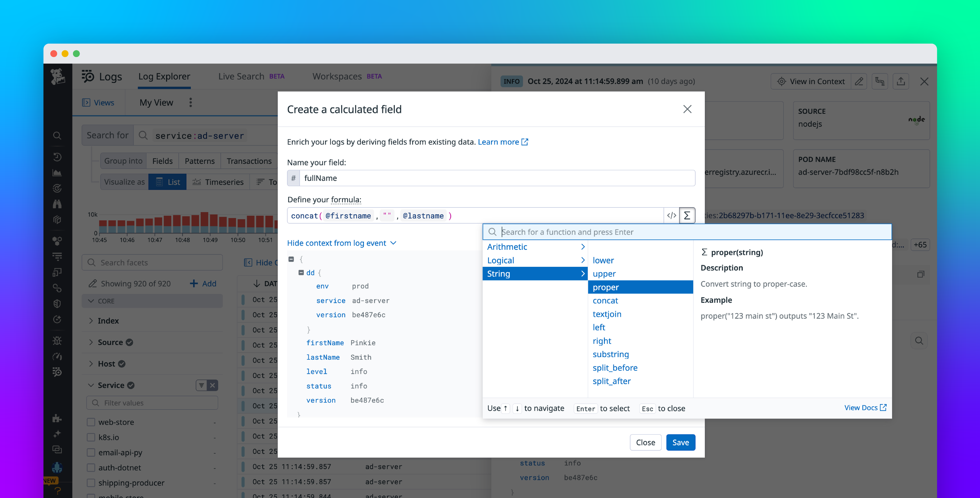Click the edit pencil icon in log header
This screenshot has height=498, width=980.
tap(859, 81)
